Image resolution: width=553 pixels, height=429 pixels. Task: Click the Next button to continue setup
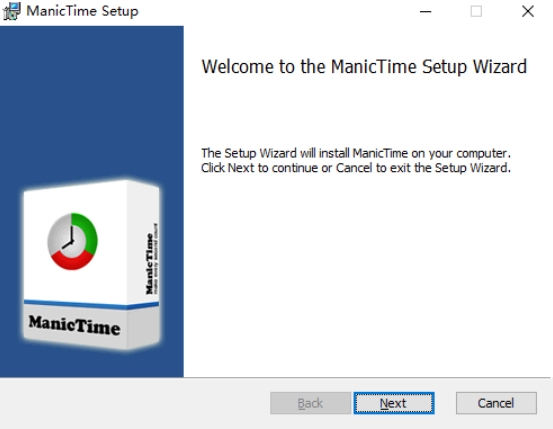click(x=394, y=403)
